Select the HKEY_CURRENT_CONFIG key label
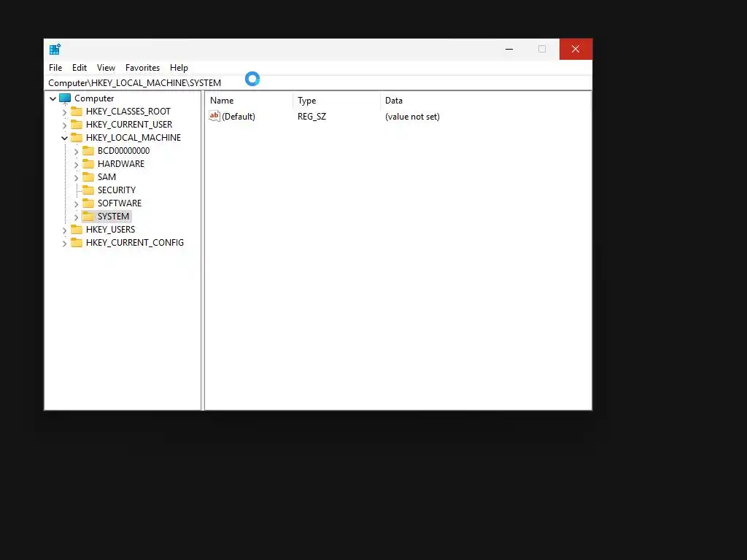This screenshot has height=560, width=747. click(x=135, y=242)
